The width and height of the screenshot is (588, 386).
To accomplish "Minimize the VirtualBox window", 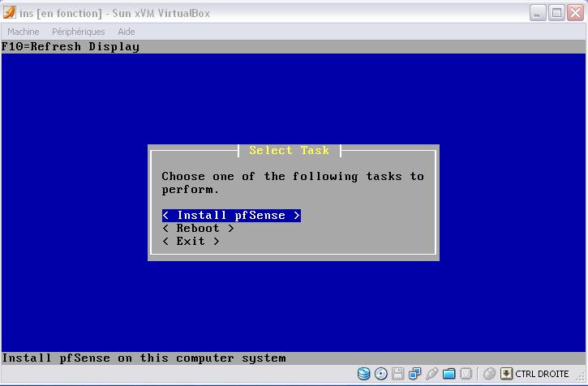I will click(x=538, y=12).
